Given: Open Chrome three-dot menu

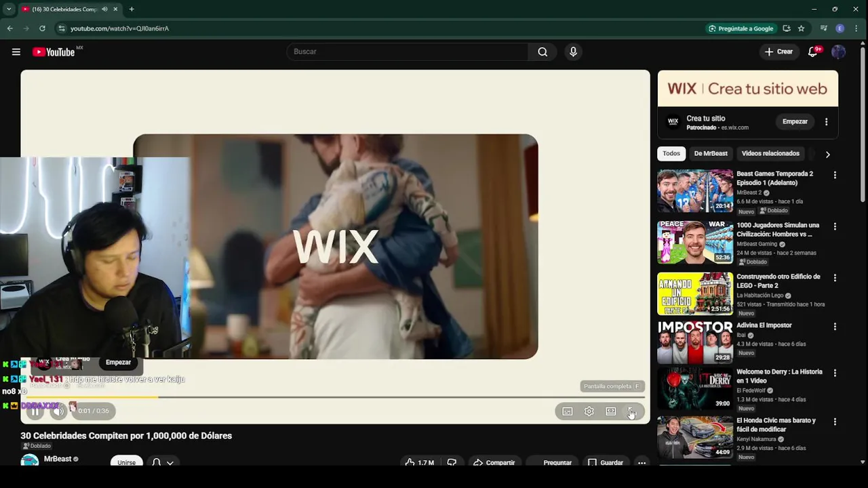Looking at the screenshot, I should [x=856, y=28].
